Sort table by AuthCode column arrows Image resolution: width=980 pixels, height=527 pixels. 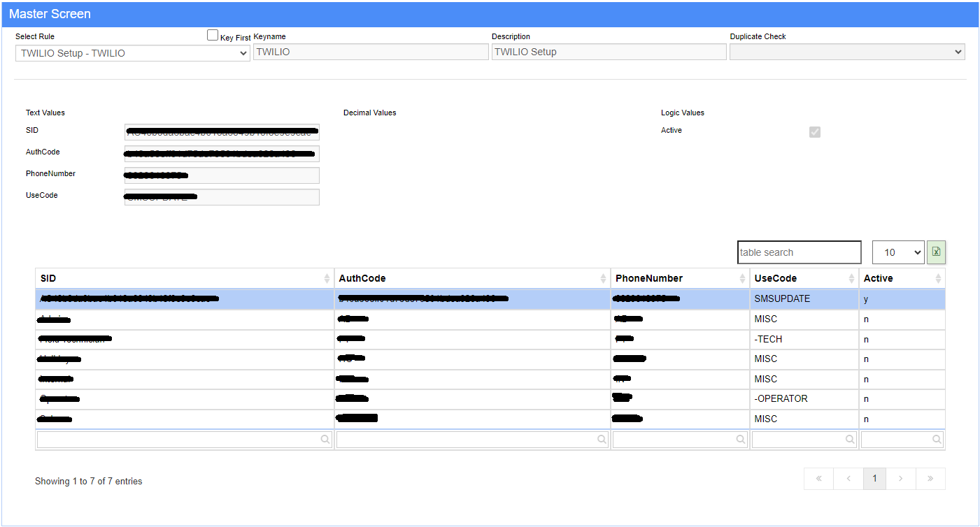603,279
